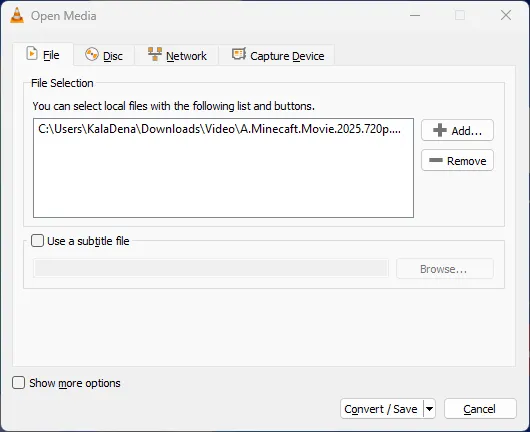Image resolution: width=530 pixels, height=432 pixels.
Task: Click the Cancel button
Action: click(x=480, y=409)
